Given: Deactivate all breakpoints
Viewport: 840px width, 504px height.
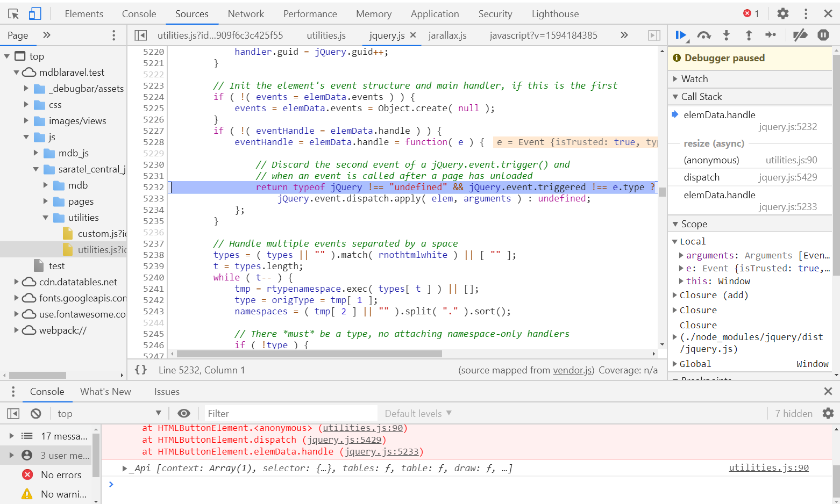Looking at the screenshot, I should pyautogui.click(x=801, y=35).
